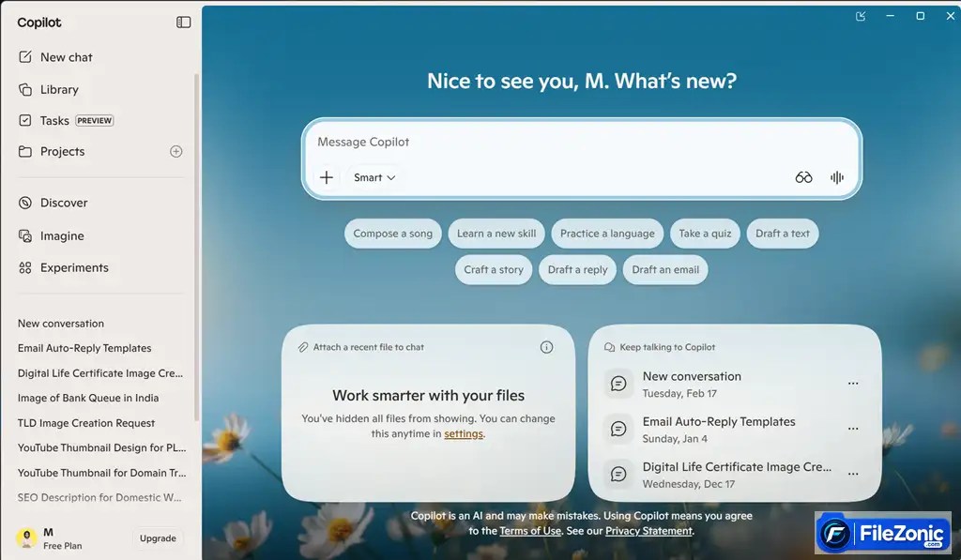Image resolution: width=961 pixels, height=560 pixels.
Task: Click the Tasks checkbox icon
Action: [25, 120]
